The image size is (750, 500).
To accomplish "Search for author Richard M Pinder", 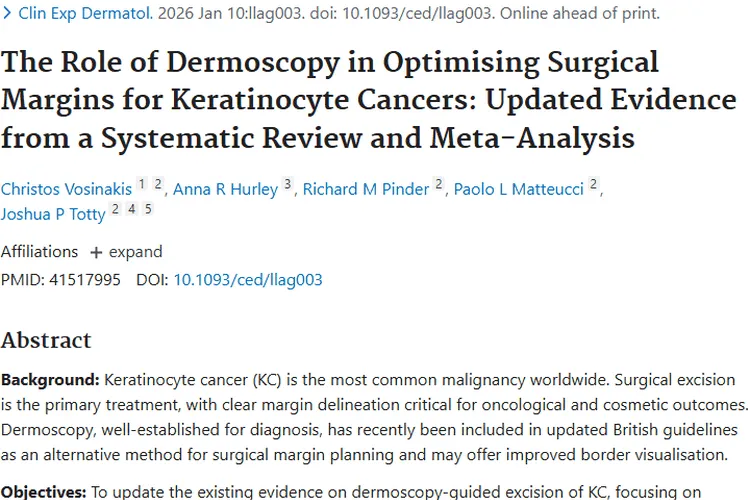I will [x=366, y=189].
